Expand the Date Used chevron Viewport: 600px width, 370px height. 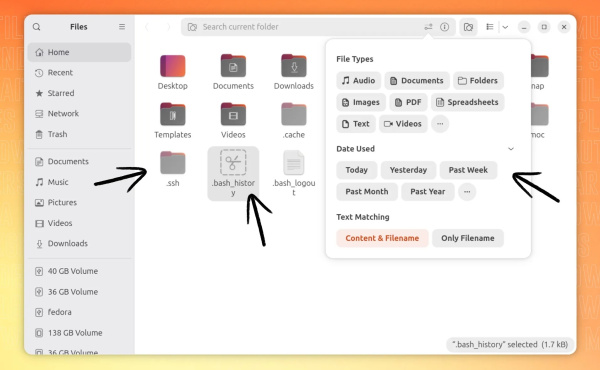click(511, 149)
